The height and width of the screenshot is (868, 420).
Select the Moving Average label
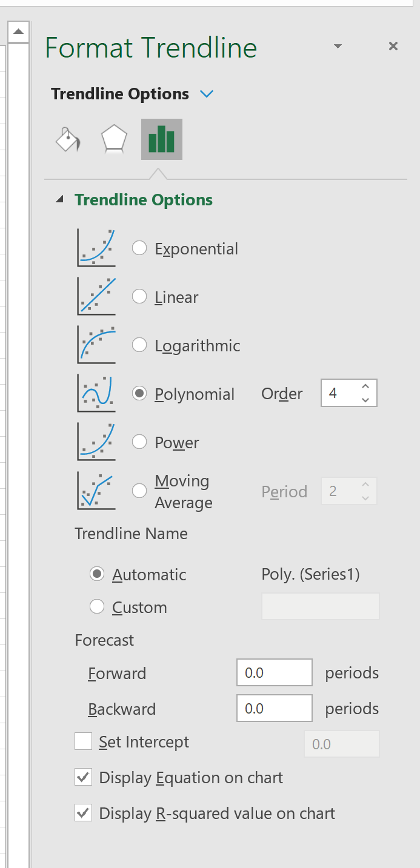click(182, 491)
